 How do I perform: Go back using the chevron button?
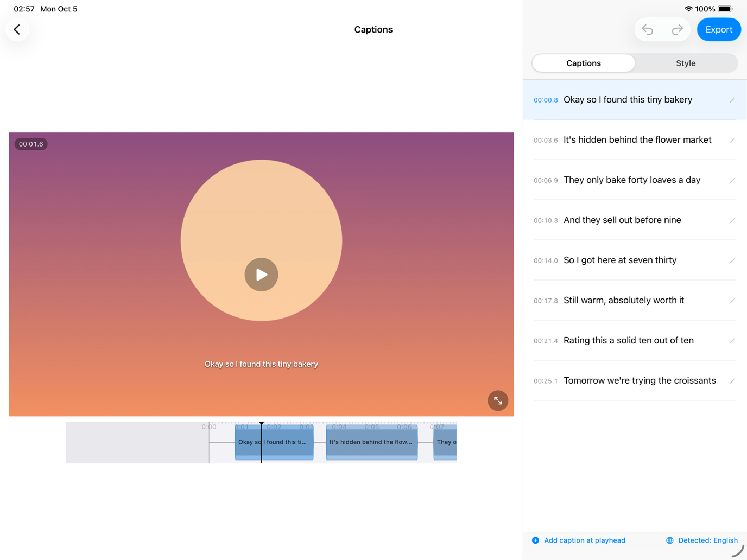point(17,29)
